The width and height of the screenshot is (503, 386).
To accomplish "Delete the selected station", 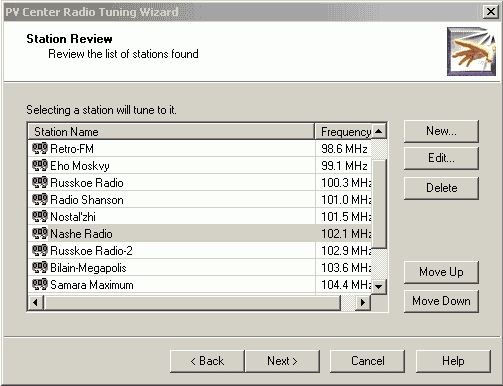I will click(441, 188).
